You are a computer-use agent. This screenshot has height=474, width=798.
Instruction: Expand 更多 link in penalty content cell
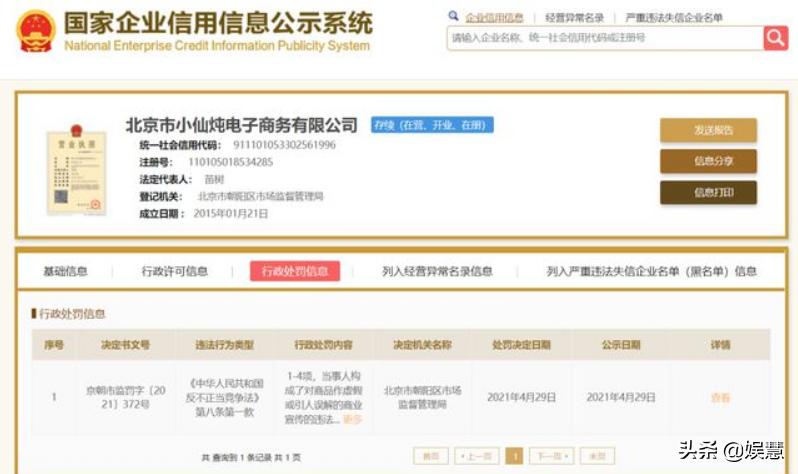pos(352,420)
